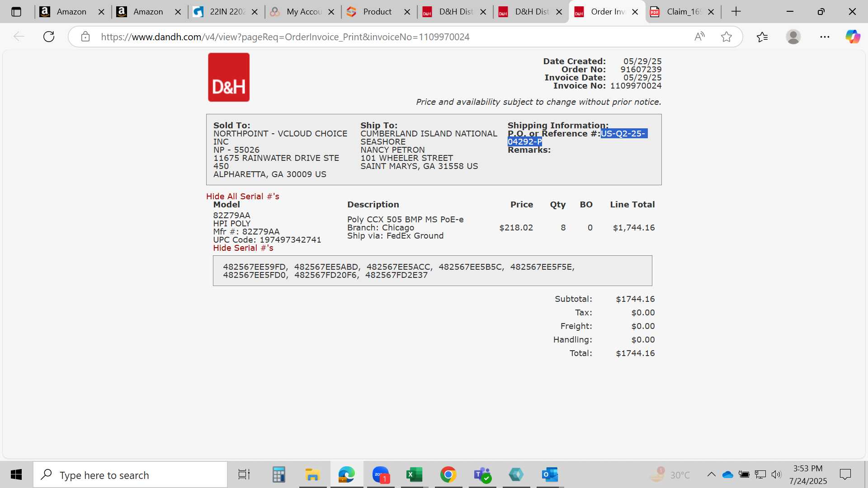Close the Product tab
The height and width of the screenshot is (488, 868).
[x=407, y=12]
